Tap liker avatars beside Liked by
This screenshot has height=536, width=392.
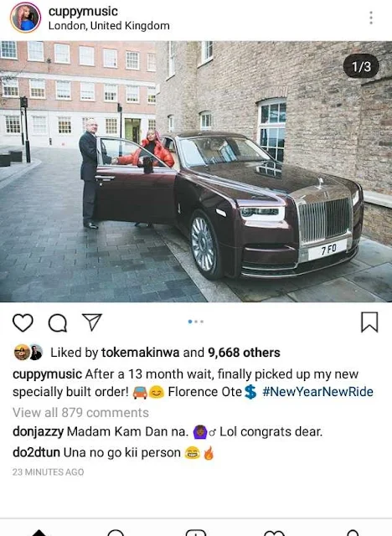click(28, 353)
